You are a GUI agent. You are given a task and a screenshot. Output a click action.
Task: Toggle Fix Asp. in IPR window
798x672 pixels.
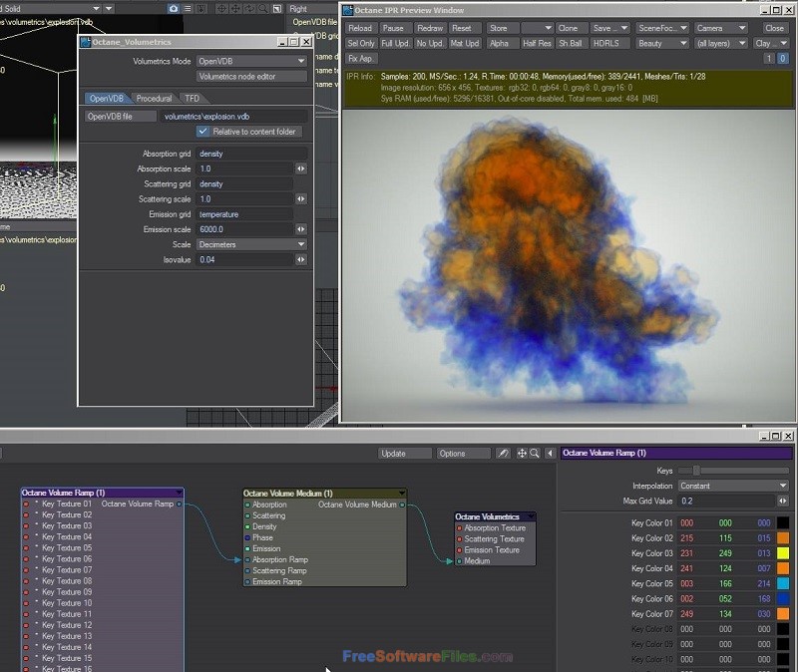tap(361, 59)
